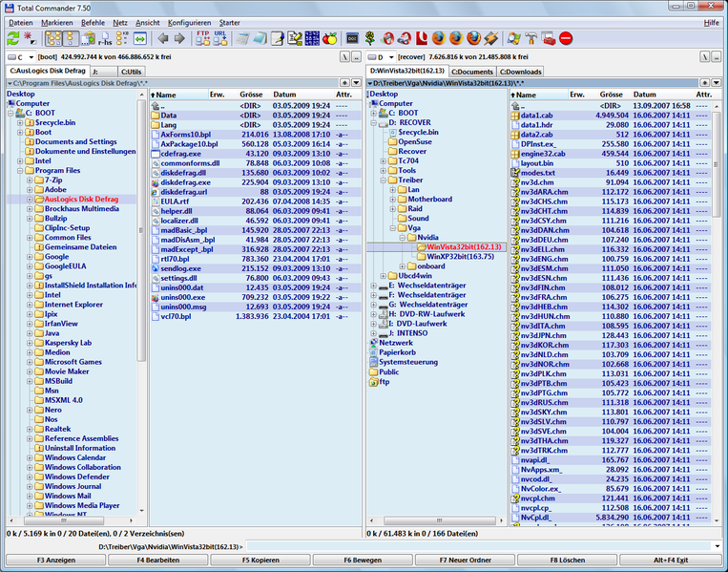Toggle the single-panel folder tree view button

[x=71, y=38]
